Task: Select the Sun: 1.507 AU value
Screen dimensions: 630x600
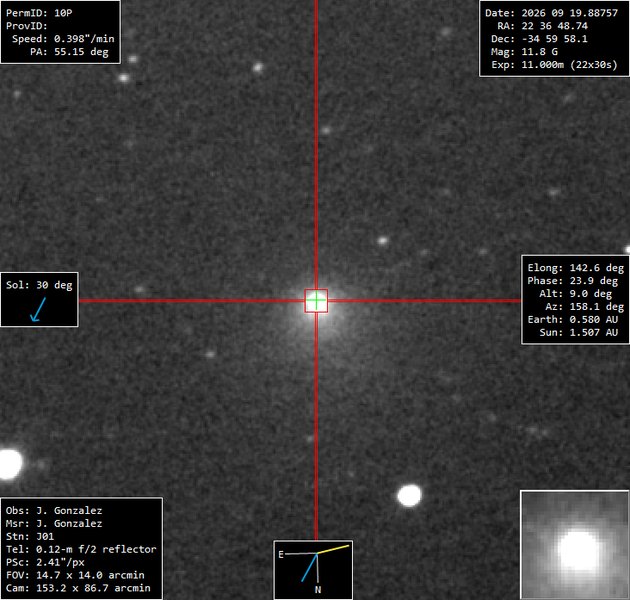Action: (579, 332)
